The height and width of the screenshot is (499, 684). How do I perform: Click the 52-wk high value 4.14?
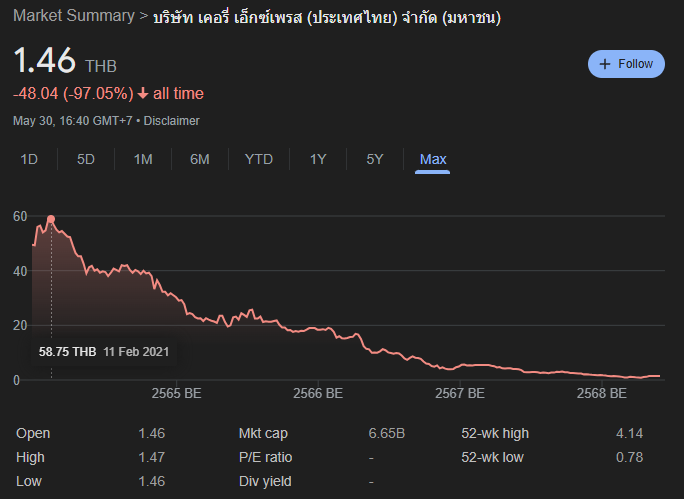pyautogui.click(x=629, y=433)
